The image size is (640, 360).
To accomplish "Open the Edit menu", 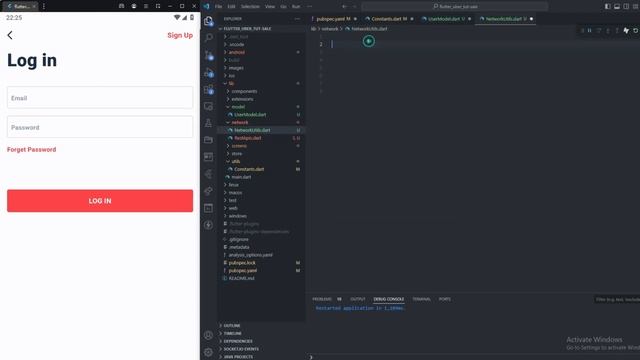I will pyautogui.click(x=231, y=6).
